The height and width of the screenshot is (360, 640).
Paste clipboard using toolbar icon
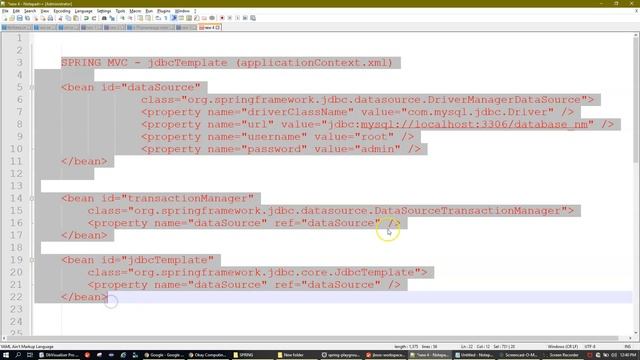coord(76,18)
